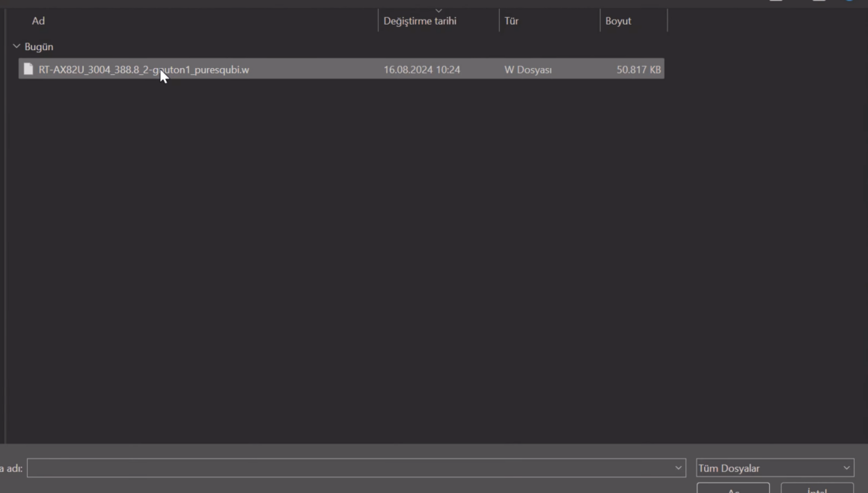The width and height of the screenshot is (868, 493).
Task: Open the Tüm Dosyalar file type dropdown
Action: (x=775, y=468)
